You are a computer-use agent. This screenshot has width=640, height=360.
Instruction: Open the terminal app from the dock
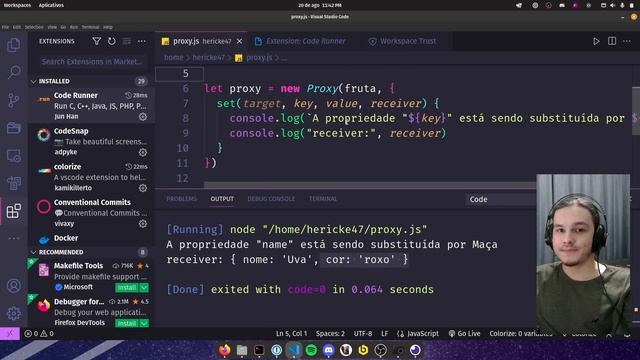[x=259, y=350]
